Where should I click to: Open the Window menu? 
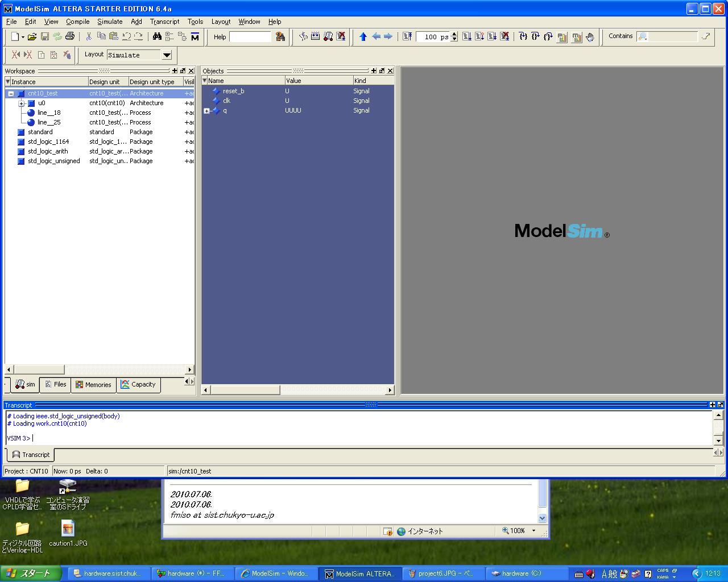click(x=249, y=22)
